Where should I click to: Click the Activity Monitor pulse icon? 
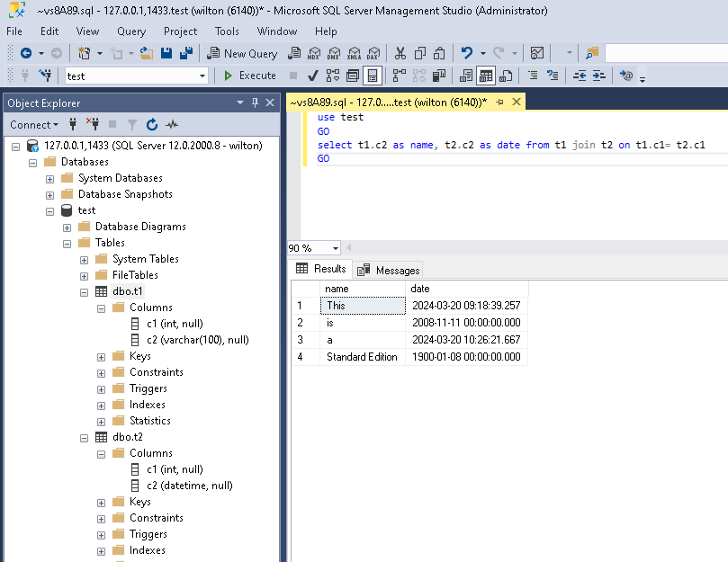172,124
